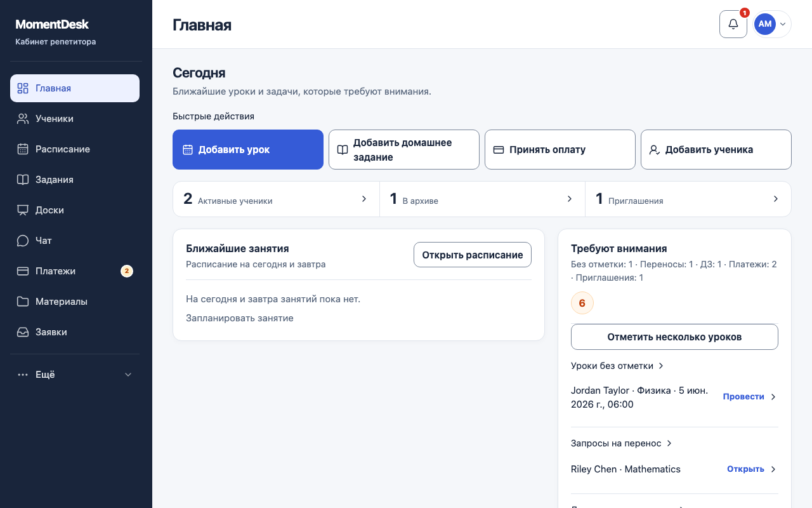Click the MomentDesk logo text
Image resolution: width=812 pixels, height=508 pixels.
tap(52, 25)
